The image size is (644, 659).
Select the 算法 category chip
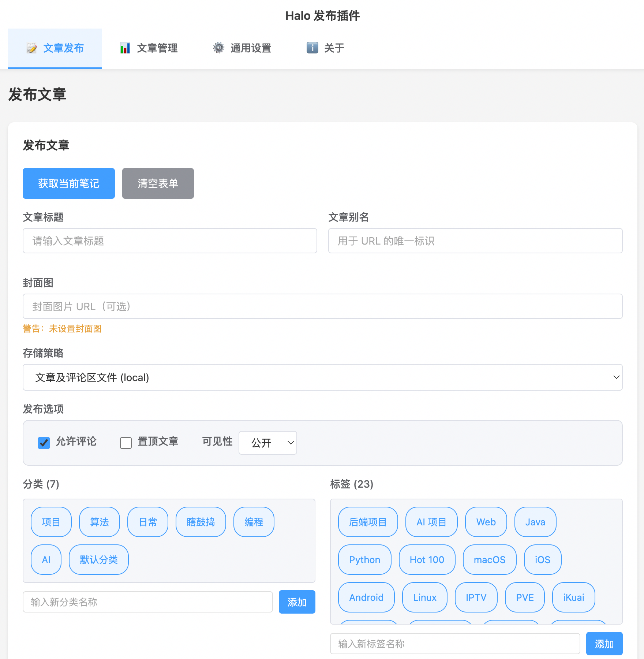click(100, 522)
